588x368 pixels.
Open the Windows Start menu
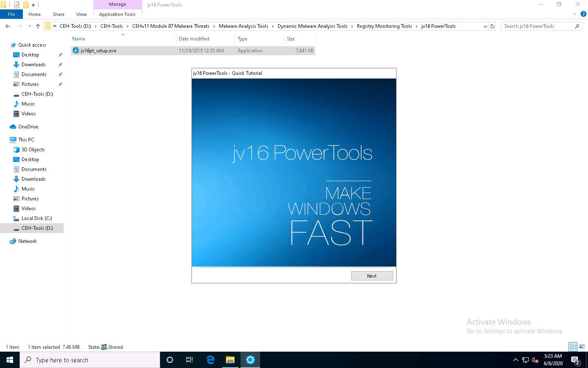pyautogui.click(x=10, y=360)
